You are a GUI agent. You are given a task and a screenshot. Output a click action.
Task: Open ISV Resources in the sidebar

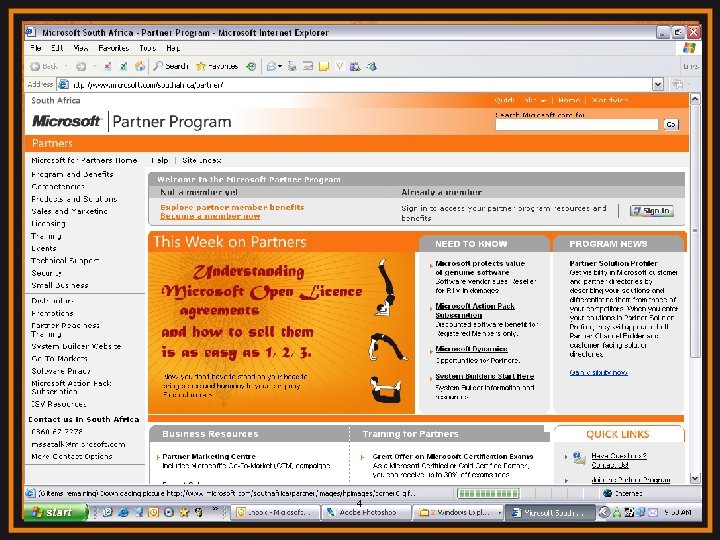tap(58, 404)
